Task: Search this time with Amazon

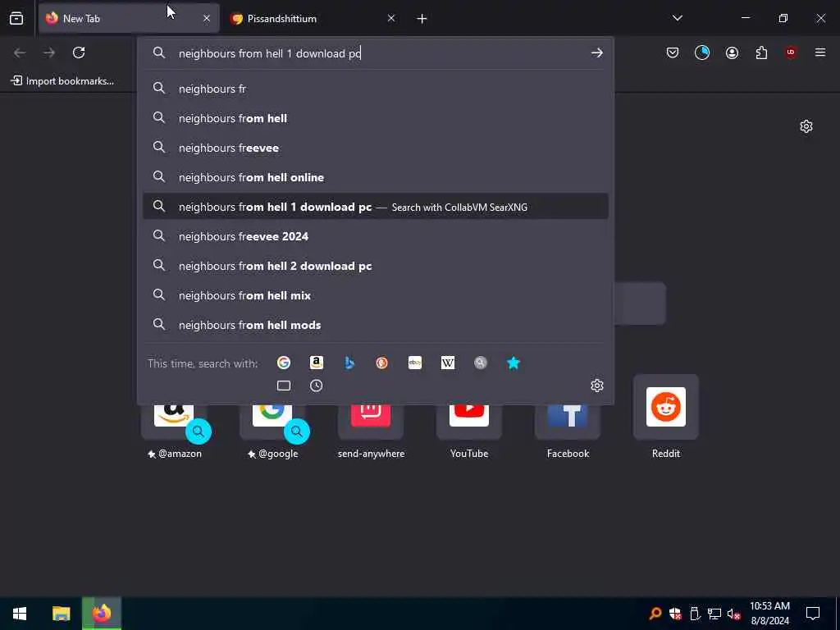Action: [317, 363]
